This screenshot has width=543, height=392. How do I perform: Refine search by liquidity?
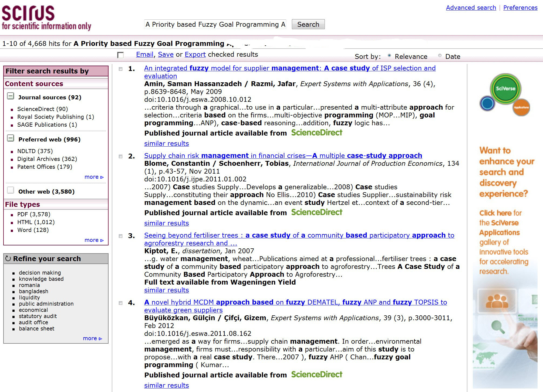[x=29, y=298]
